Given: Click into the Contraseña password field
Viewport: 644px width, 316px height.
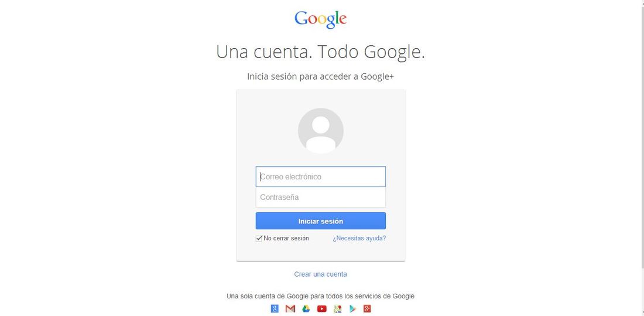Looking at the screenshot, I should point(321,197).
